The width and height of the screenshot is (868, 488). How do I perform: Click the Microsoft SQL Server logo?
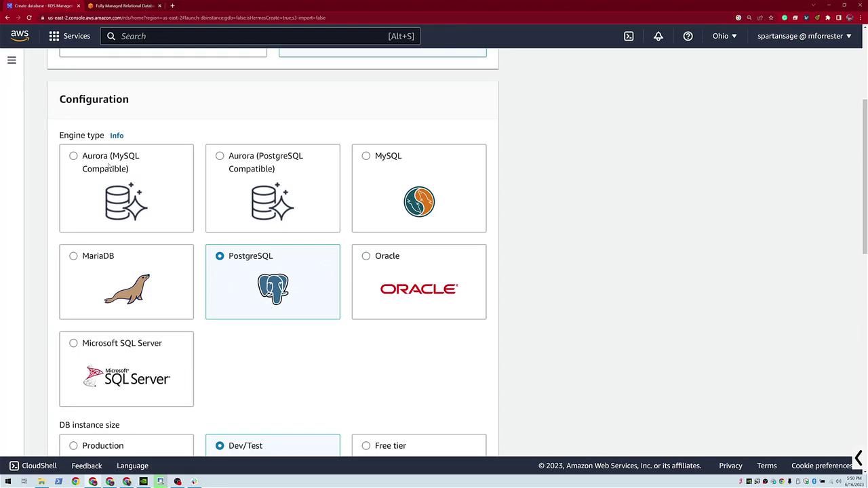click(x=127, y=377)
